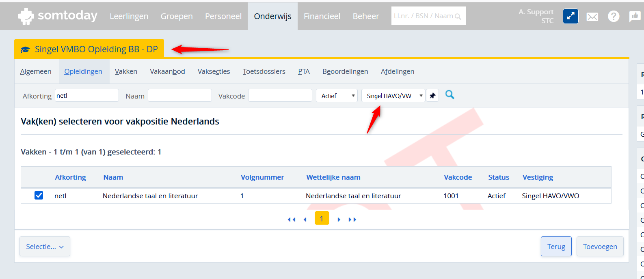Switch to the Vakaanbod tab

point(167,71)
